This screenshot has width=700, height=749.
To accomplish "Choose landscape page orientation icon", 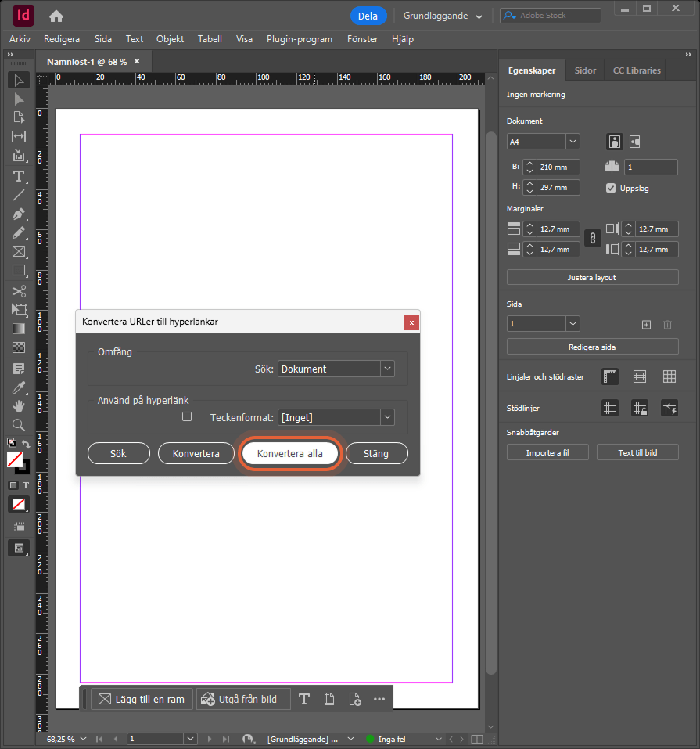I will (634, 142).
